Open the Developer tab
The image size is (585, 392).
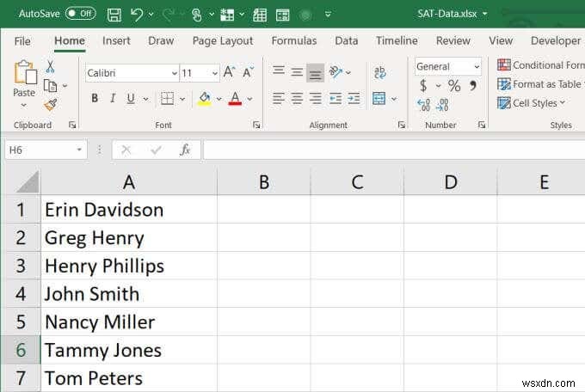coord(556,40)
